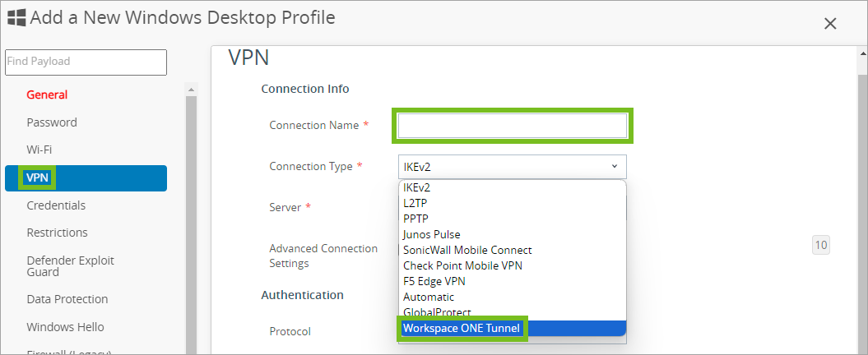Open the Password payload section
868x355 pixels.
coord(52,122)
